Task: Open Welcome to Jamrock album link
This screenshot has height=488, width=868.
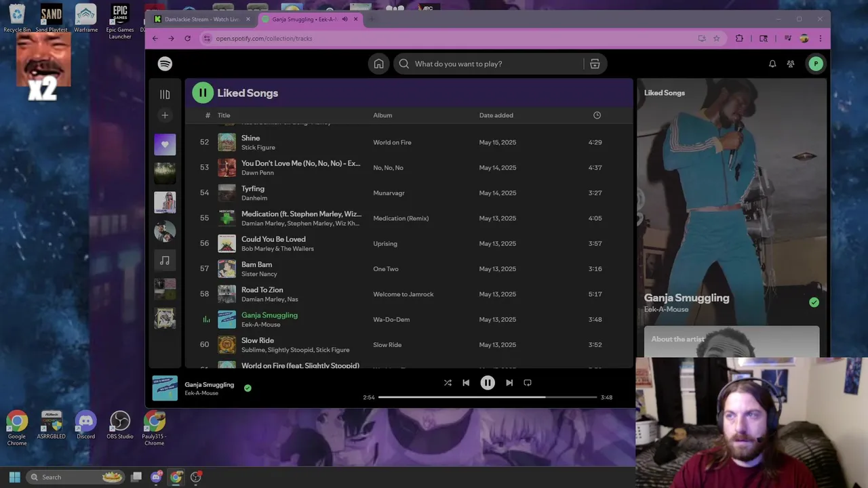Action: (403, 294)
